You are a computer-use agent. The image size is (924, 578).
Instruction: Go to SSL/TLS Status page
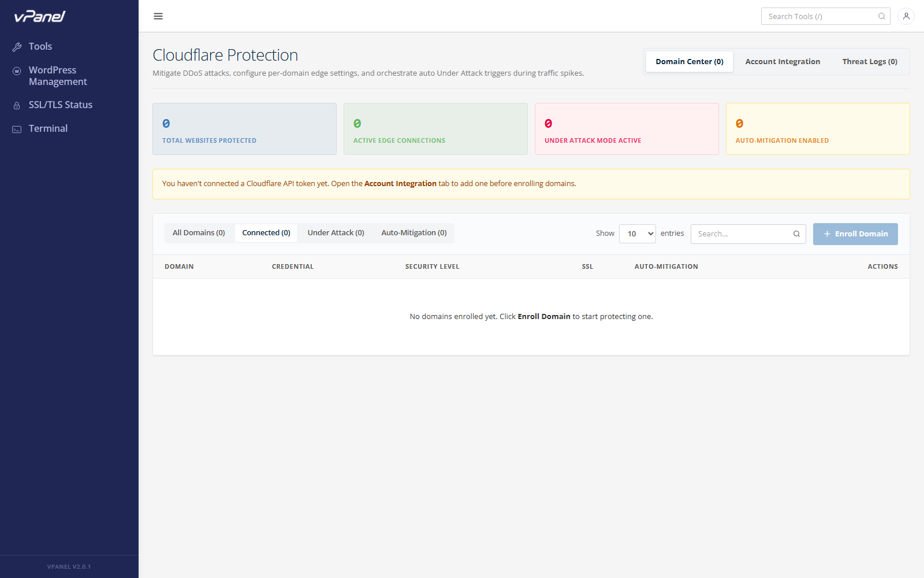(61, 105)
